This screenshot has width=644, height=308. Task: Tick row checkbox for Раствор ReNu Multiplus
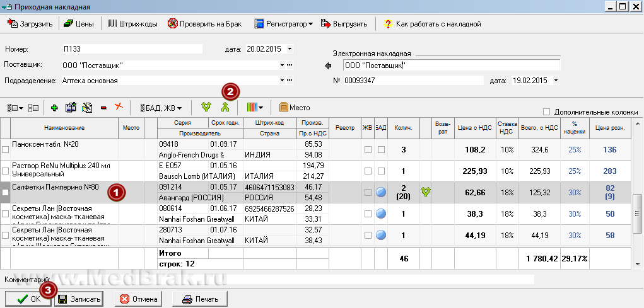point(5,171)
